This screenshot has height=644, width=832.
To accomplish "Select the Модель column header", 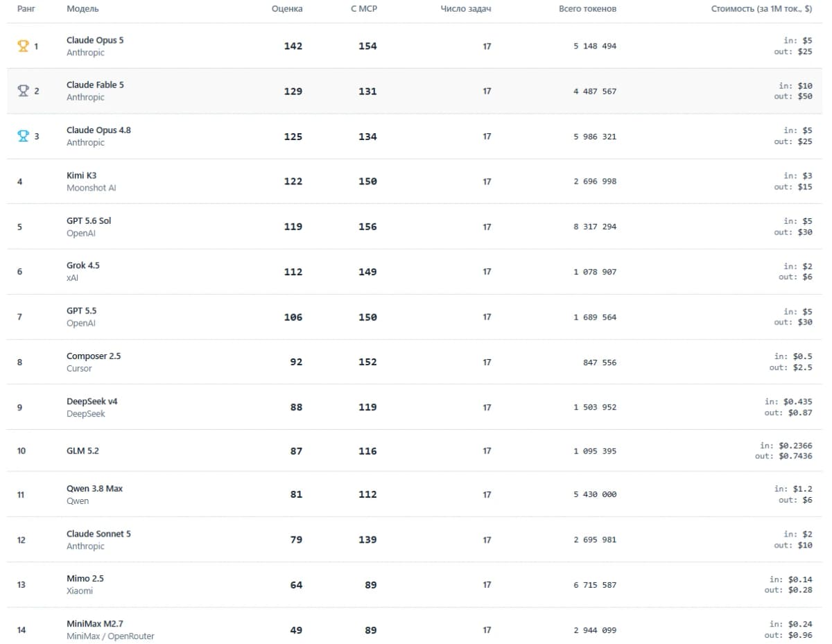I will [x=83, y=9].
